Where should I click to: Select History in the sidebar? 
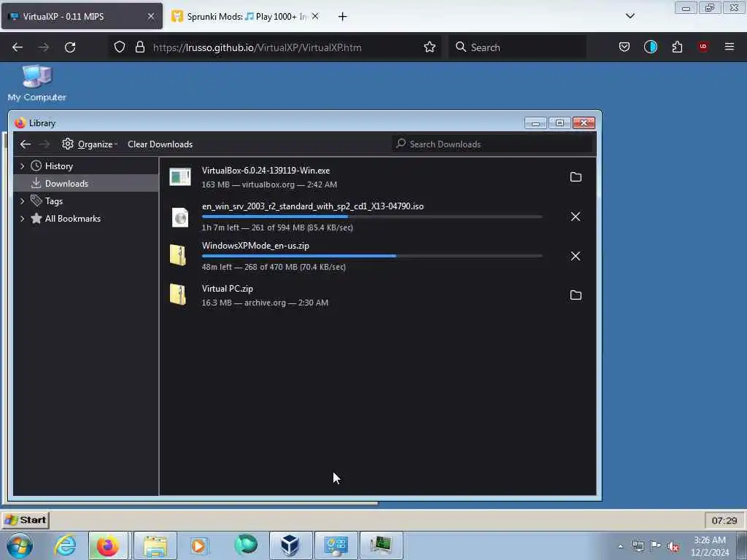59,166
